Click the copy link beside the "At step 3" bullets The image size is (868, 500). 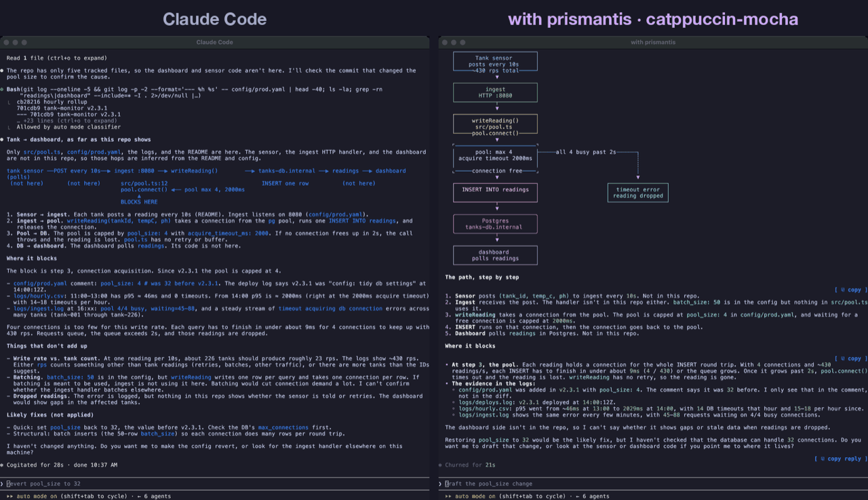[x=848, y=358]
